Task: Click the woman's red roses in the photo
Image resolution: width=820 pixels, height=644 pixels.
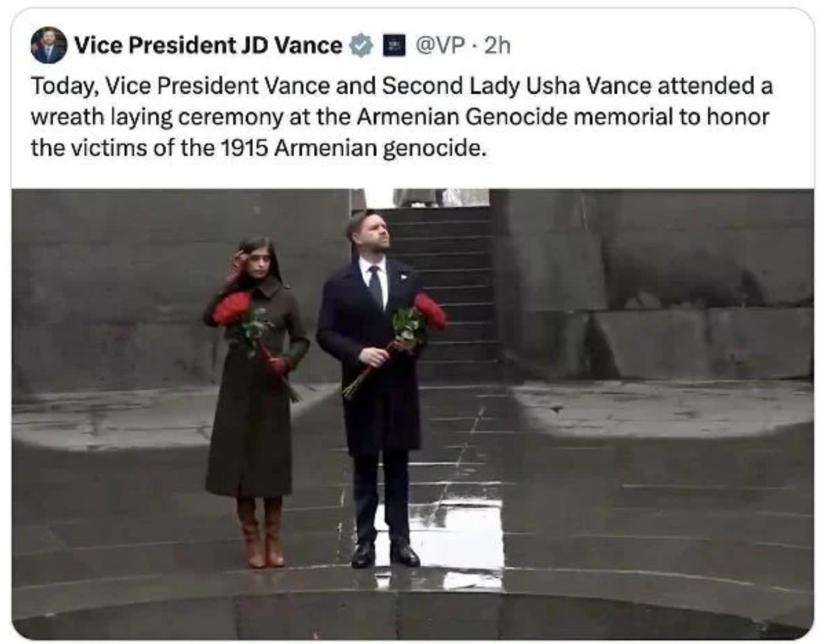Action: pyautogui.click(x=233, y=307)
